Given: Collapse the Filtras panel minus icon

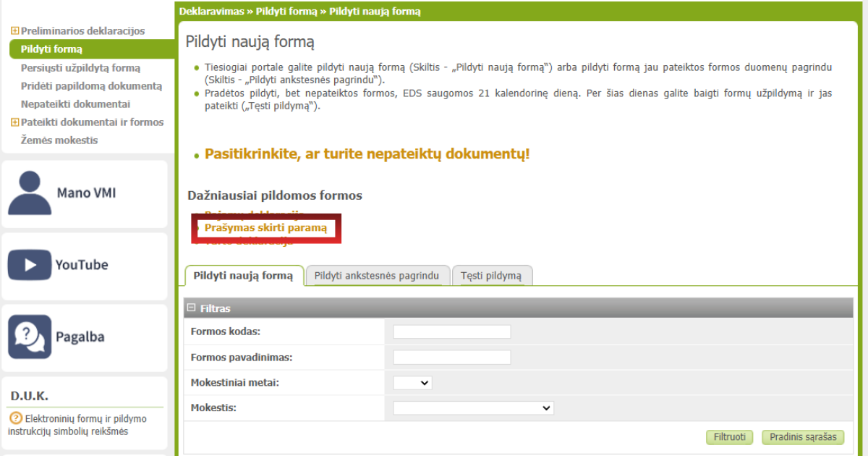Looking at the screenshot, I should click(x=192, y=308).
